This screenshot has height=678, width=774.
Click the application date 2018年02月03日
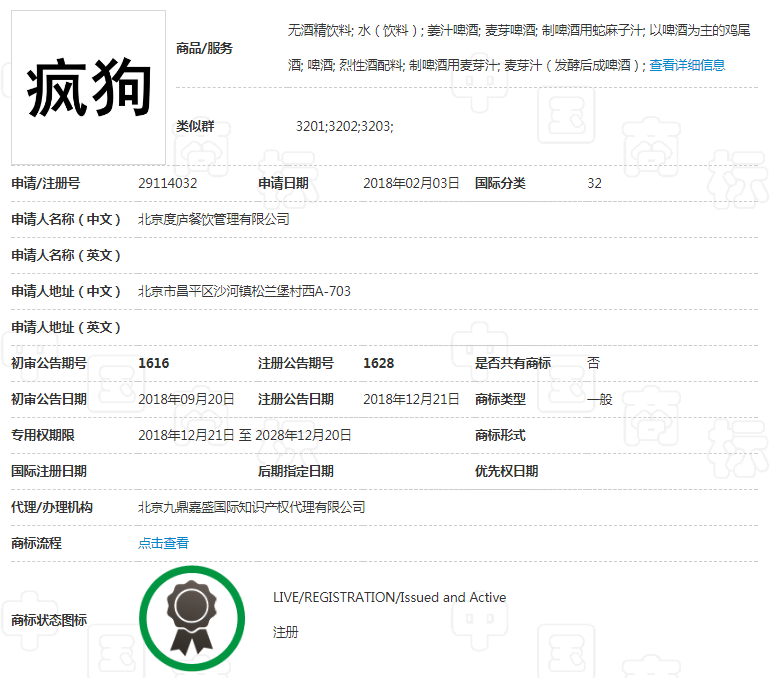point(411,183)
